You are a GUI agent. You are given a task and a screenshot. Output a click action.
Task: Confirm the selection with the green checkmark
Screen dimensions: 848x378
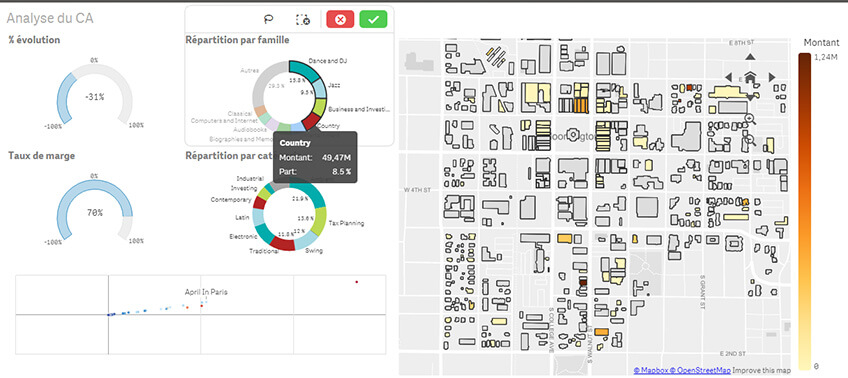click(x=373, y=19)
